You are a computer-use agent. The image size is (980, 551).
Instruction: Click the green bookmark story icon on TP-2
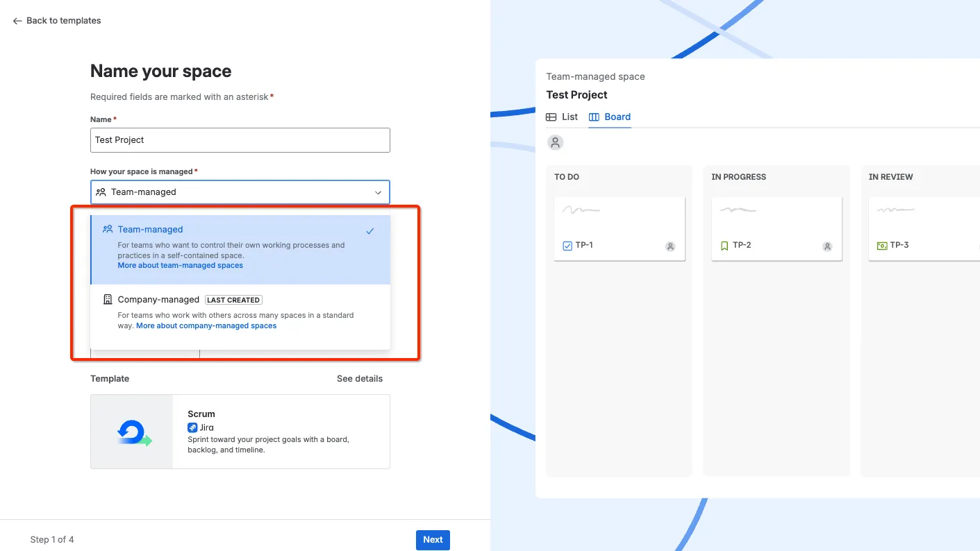[x=724, y=246]
